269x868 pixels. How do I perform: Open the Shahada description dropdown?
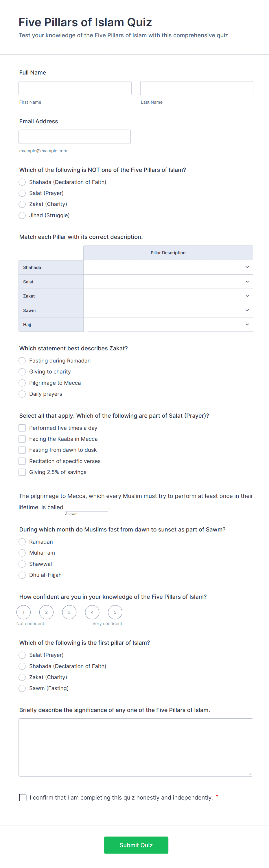[168, 267]
